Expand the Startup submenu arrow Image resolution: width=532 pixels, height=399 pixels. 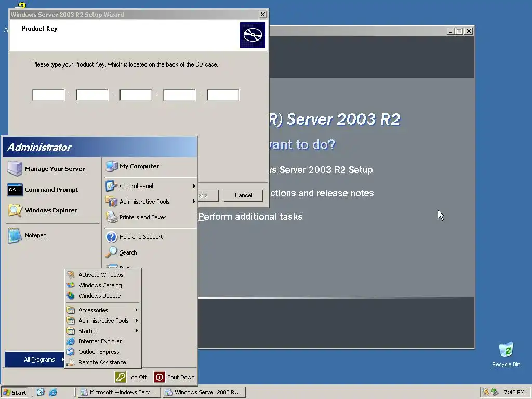tap(137, 331)
